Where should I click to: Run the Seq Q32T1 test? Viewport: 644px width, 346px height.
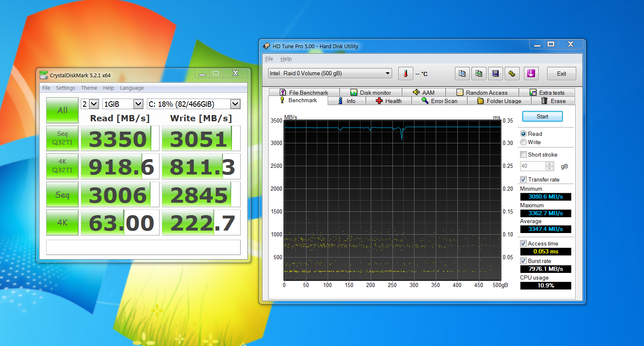coord(62,138)
